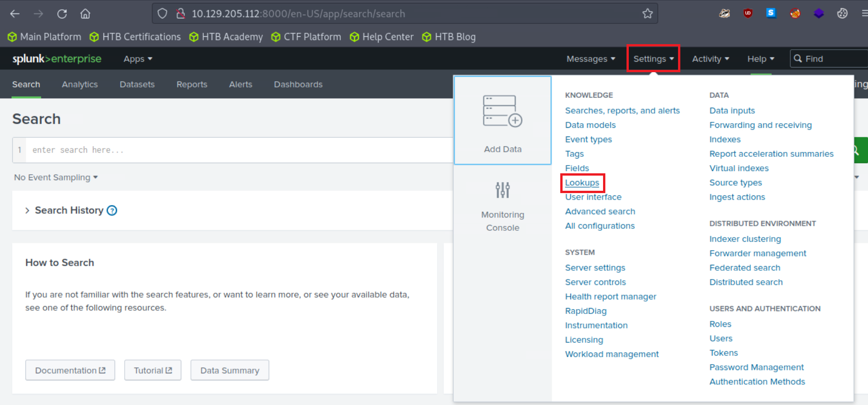Open the Documentation button

coord(70,371)
